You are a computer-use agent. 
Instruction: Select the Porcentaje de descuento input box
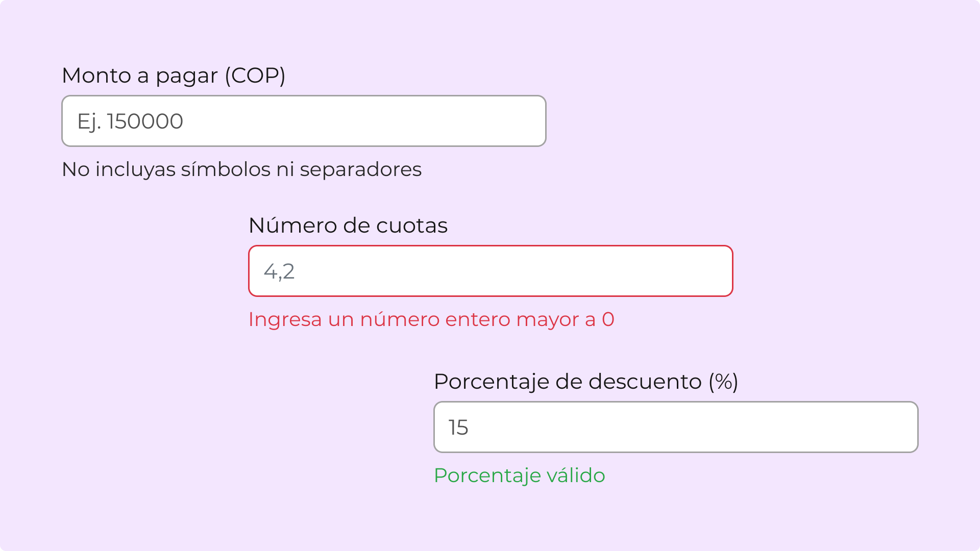676,427
